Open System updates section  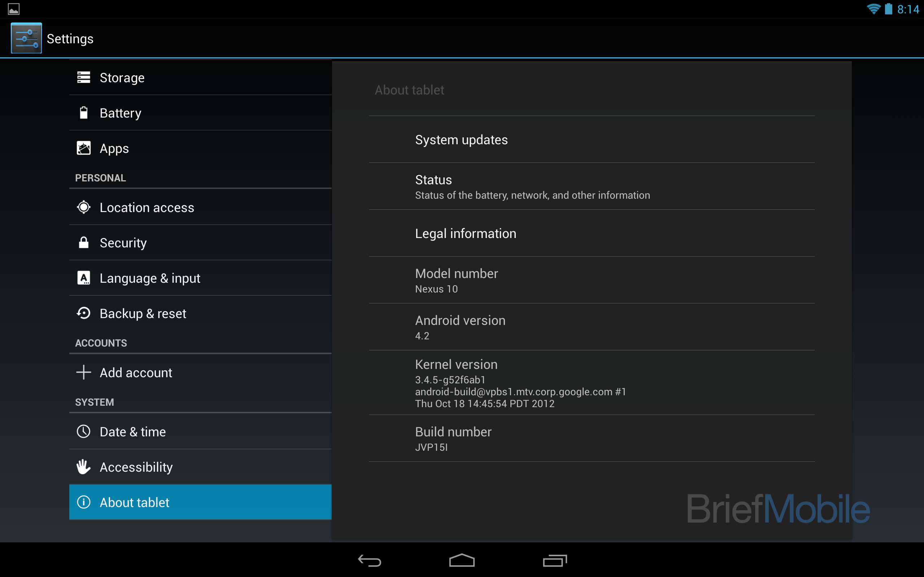[461, 140]
